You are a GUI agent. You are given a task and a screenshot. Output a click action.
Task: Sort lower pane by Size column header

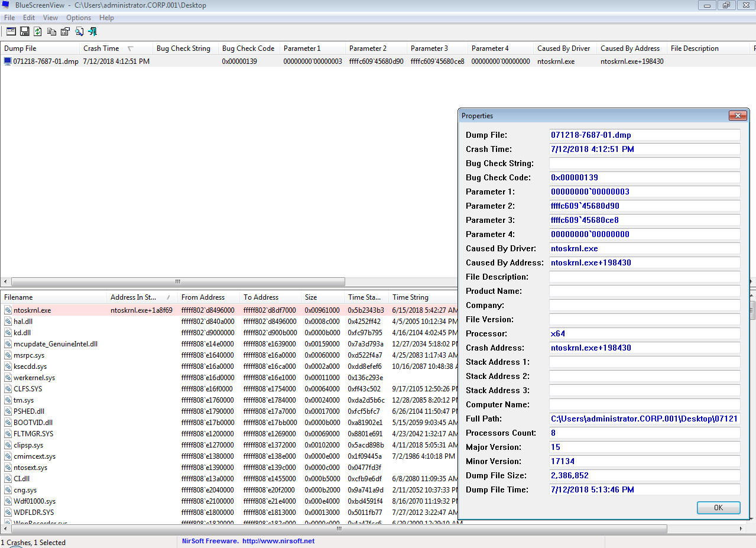click(x=323, y=297)
